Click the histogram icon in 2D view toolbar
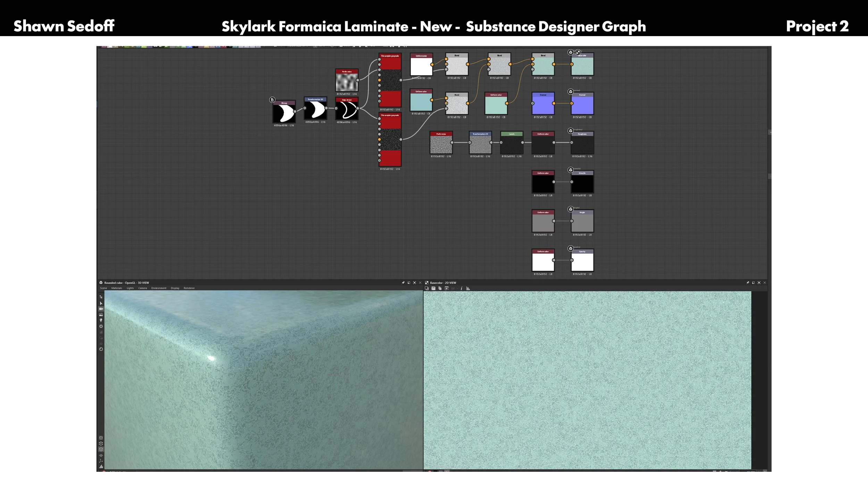 tap(468, 288)
